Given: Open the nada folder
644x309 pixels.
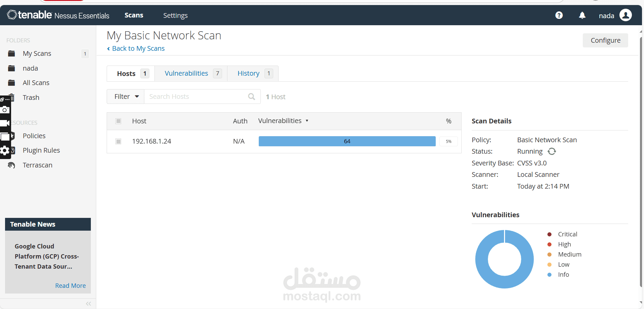Looking at the screenshot, I should (x=30, y=68).
